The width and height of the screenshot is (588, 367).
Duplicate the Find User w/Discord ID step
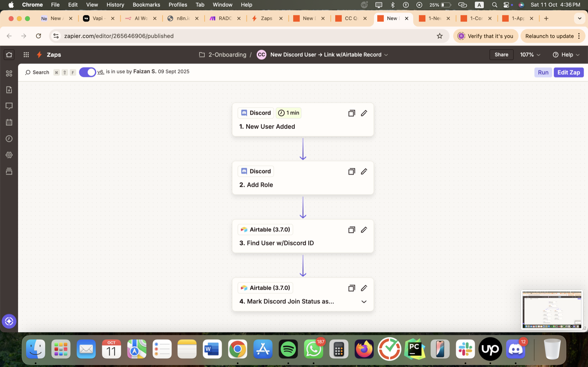coord(352,230)
